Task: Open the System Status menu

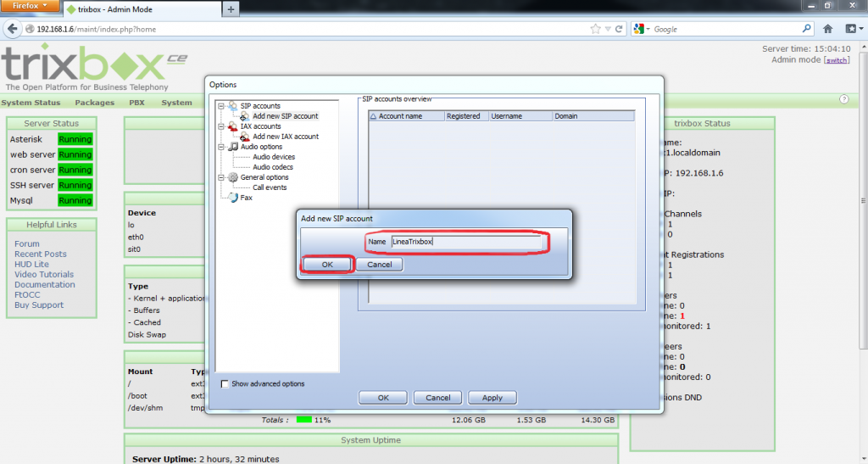Action: (x=31, y=103)
